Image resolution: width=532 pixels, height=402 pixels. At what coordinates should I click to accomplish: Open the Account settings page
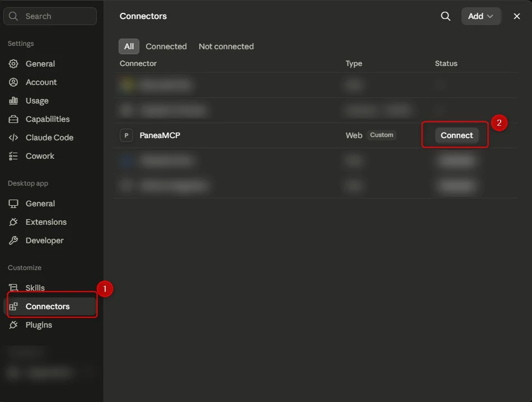50,82
